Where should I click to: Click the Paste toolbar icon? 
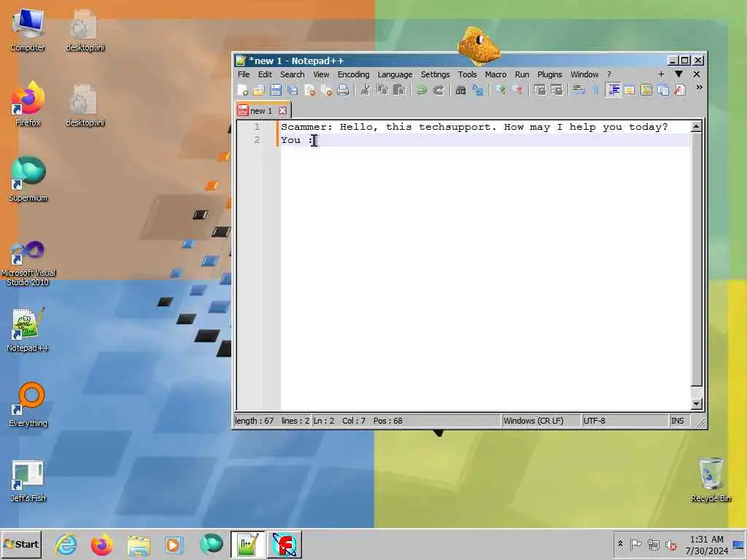click(x=399, y=90)
